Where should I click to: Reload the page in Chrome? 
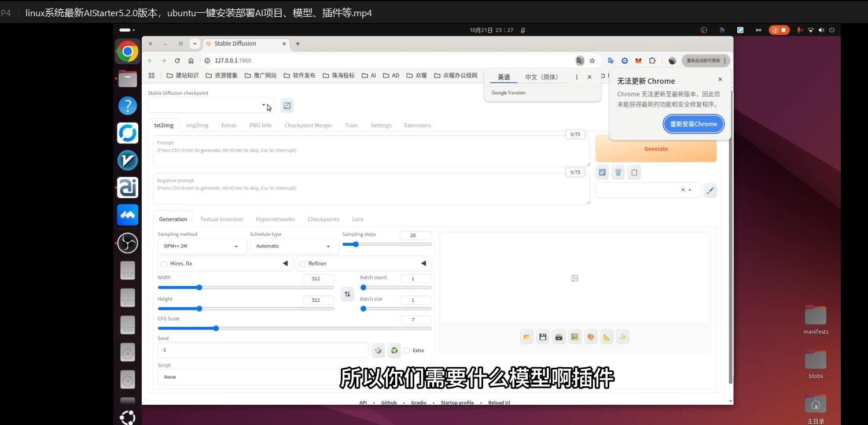177,61
